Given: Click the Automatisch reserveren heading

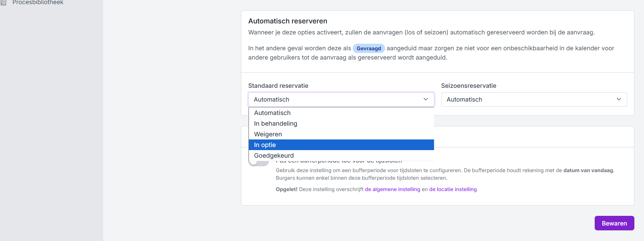Looking at the screenshot, I should (288, 21).
